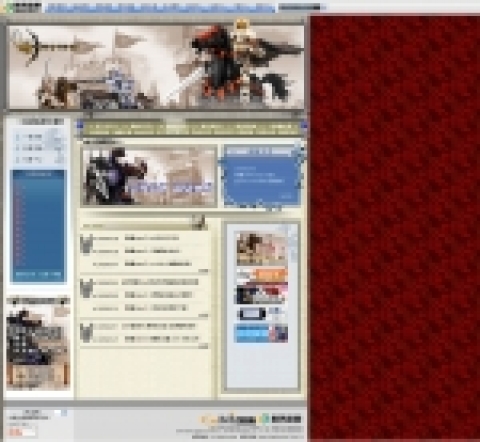The width and height of the screenshot is (480, 442).
Task: Click the small green icon in the footer logos
Action: [265, 419]
